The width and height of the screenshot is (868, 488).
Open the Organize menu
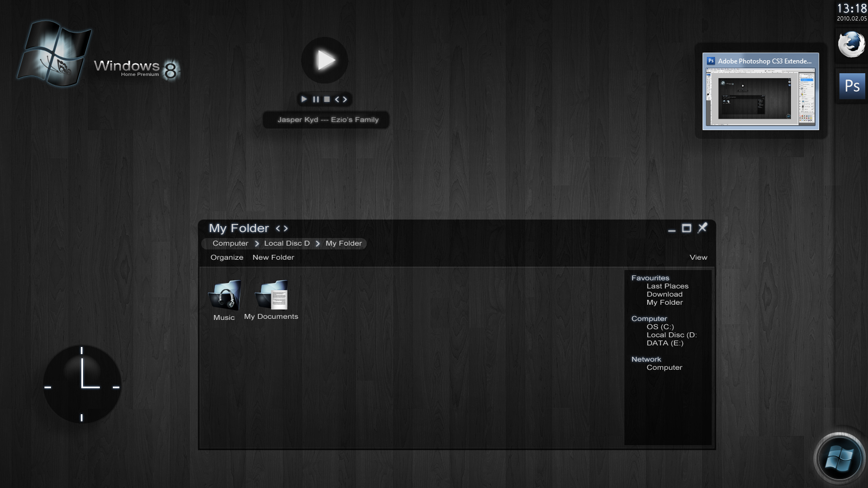click(227, 258)
